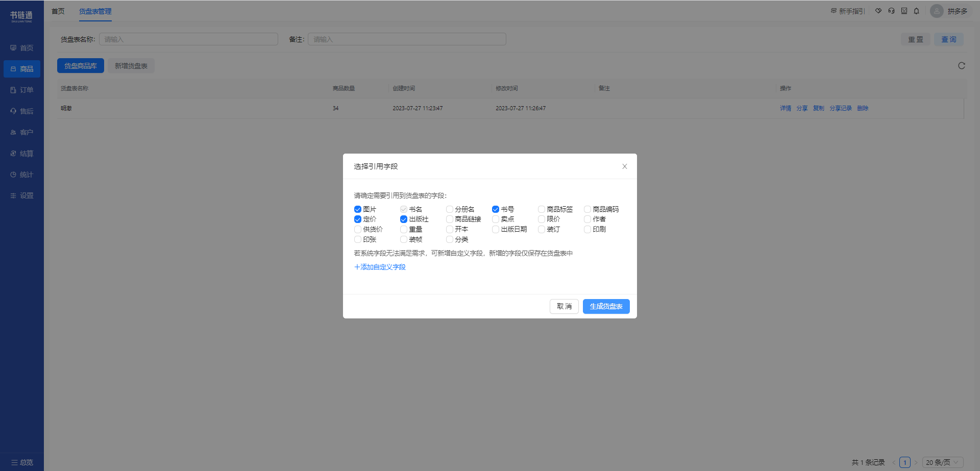Open 售后 section in the sidebar
Viewport: 980px width, 471px height.
coord(22,111)
